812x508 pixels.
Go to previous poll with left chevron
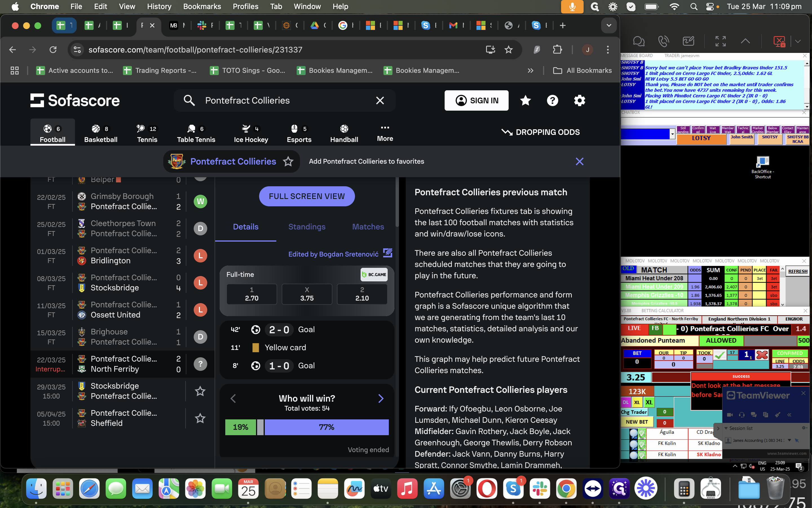[233, 398]
